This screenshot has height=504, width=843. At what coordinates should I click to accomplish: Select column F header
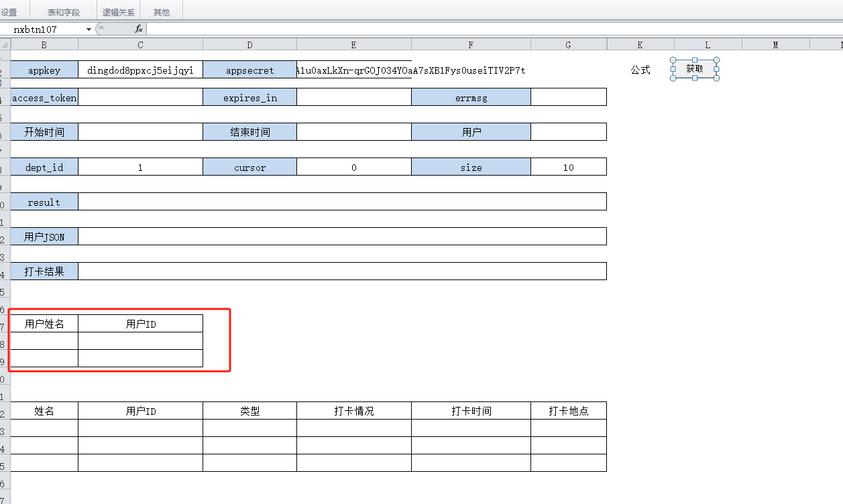[471, 45]
